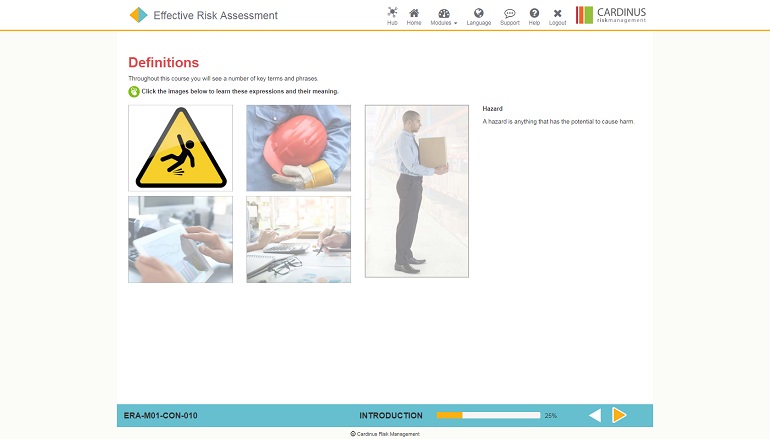Open the Hub icon in header

coord(392,16)
